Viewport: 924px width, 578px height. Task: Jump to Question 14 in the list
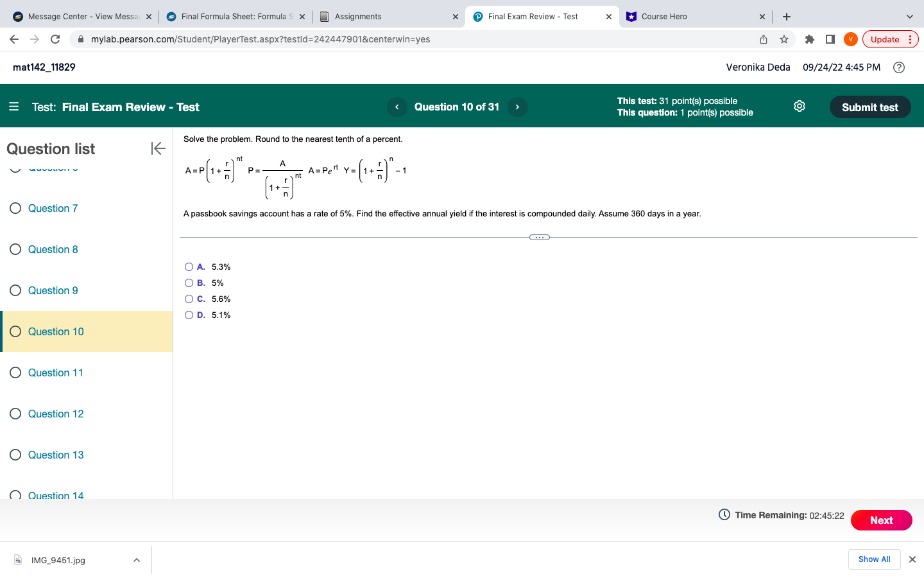(56, 495)
